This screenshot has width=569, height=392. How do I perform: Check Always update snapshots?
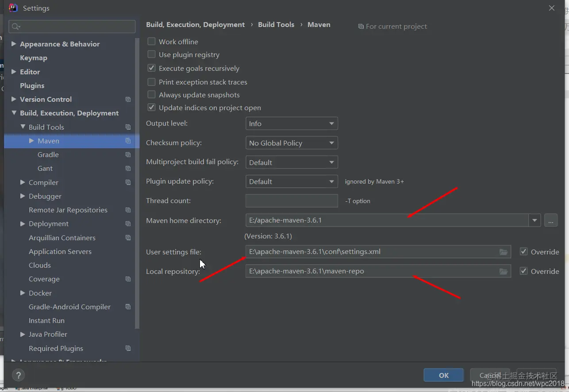pos(151,95)
